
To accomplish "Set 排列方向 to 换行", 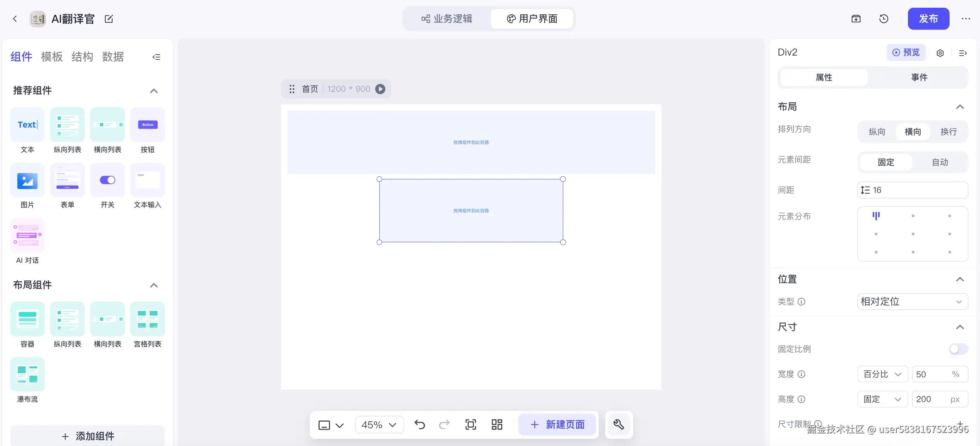I will point(949,132).
